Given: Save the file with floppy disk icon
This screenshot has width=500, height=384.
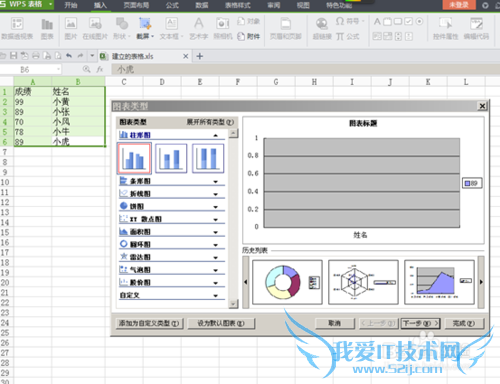Looking at the screenshot, I should tap(13, 56).
